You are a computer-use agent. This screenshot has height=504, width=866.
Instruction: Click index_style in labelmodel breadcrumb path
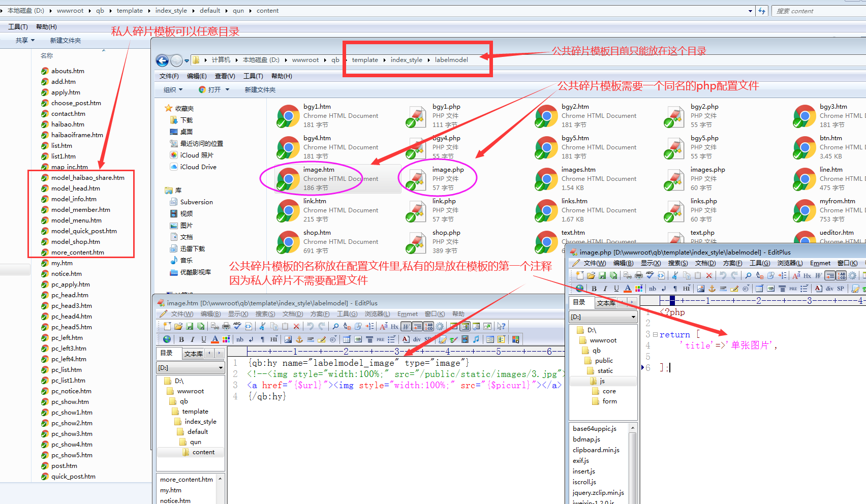coord(406,60)
